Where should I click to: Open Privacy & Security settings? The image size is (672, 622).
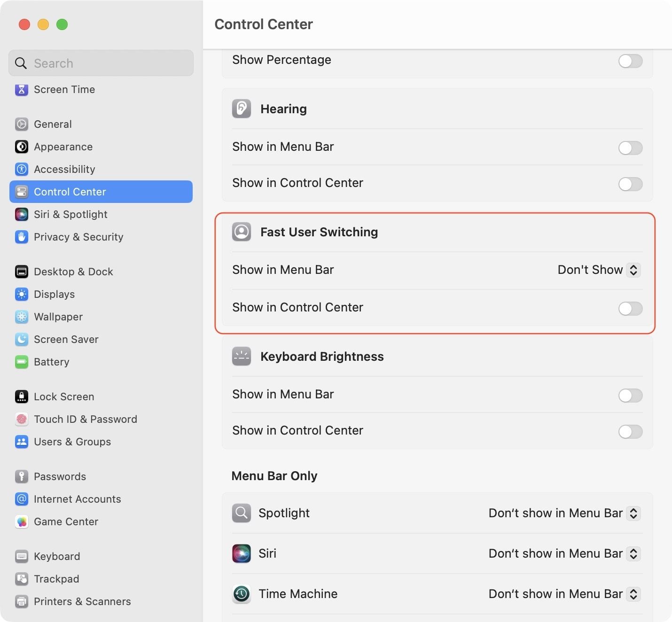[78, 237]
